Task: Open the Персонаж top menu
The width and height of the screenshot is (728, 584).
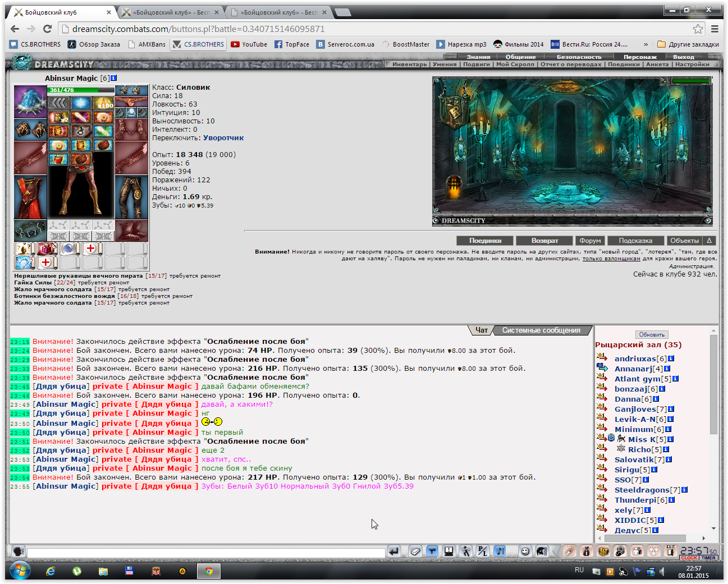Action: [640, 57]
